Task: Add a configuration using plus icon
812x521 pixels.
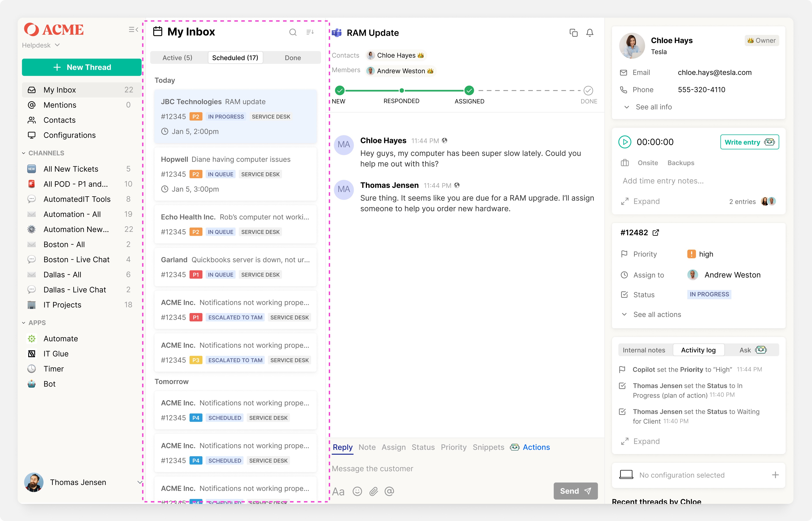Action: point(776,475)
